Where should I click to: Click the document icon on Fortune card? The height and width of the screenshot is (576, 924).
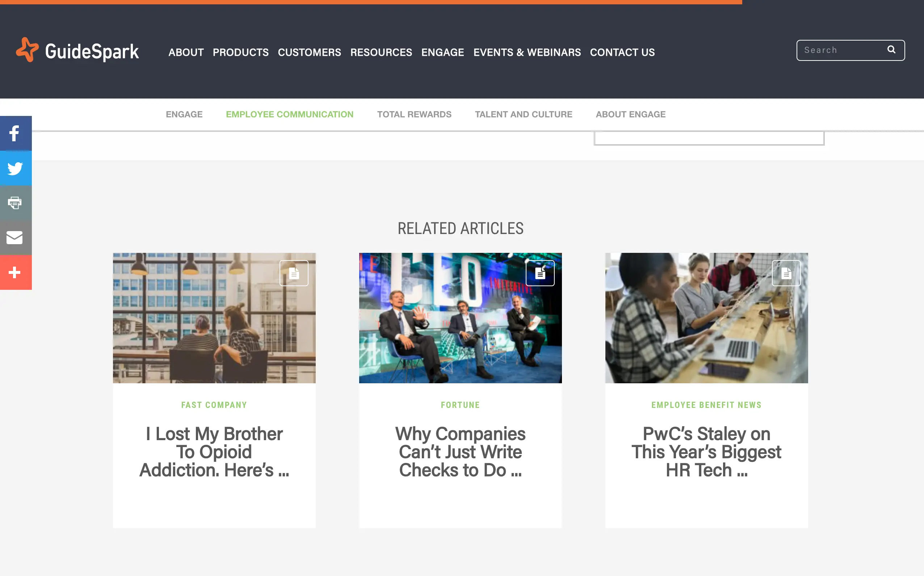pos(540,273)
